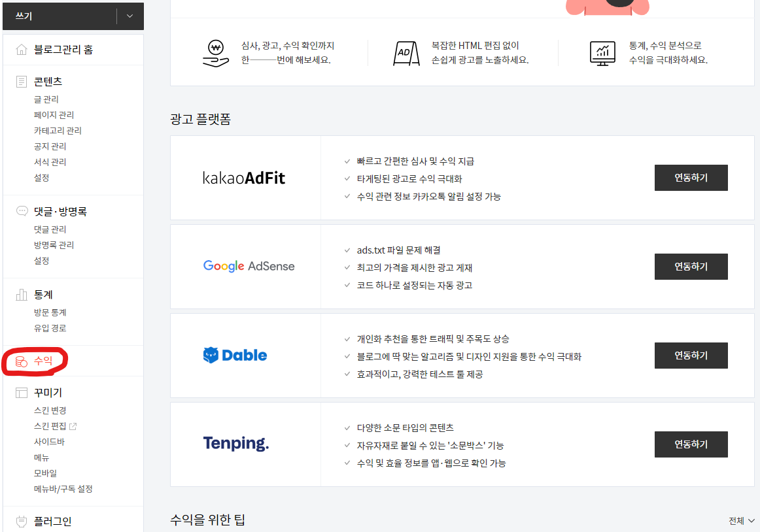Open 스킨 편집 link

click(50, 426)
